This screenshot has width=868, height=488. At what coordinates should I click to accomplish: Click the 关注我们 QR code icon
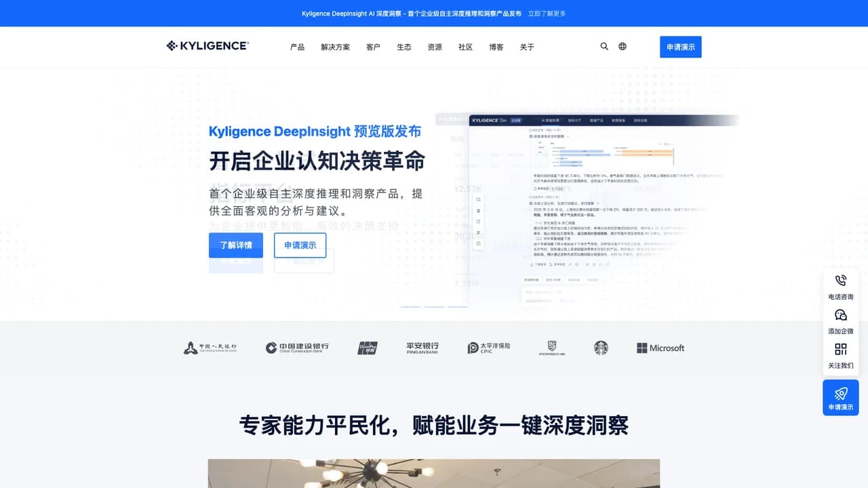(x=841, y=349)
